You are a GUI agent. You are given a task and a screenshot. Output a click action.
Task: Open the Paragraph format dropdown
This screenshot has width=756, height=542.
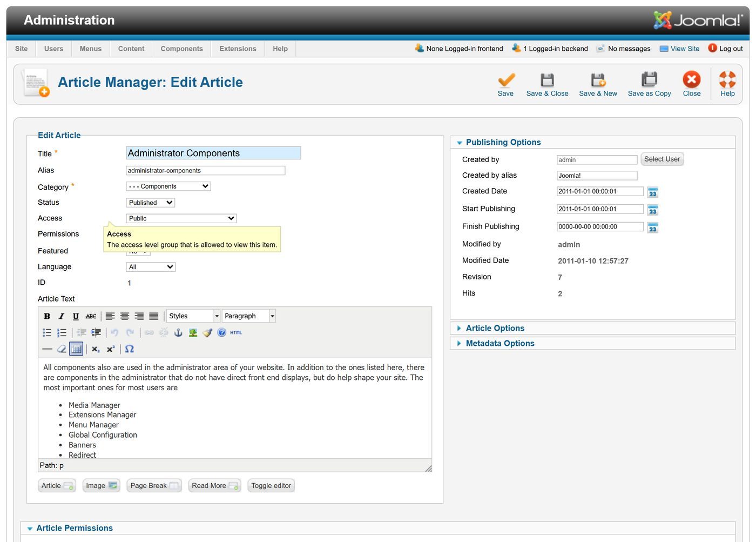click(249, 316)
